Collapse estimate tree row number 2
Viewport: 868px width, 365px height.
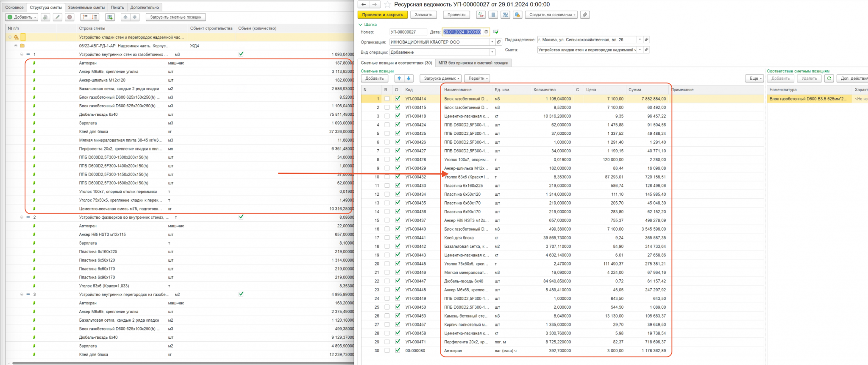pyautogui.click(x=22, y=217)
